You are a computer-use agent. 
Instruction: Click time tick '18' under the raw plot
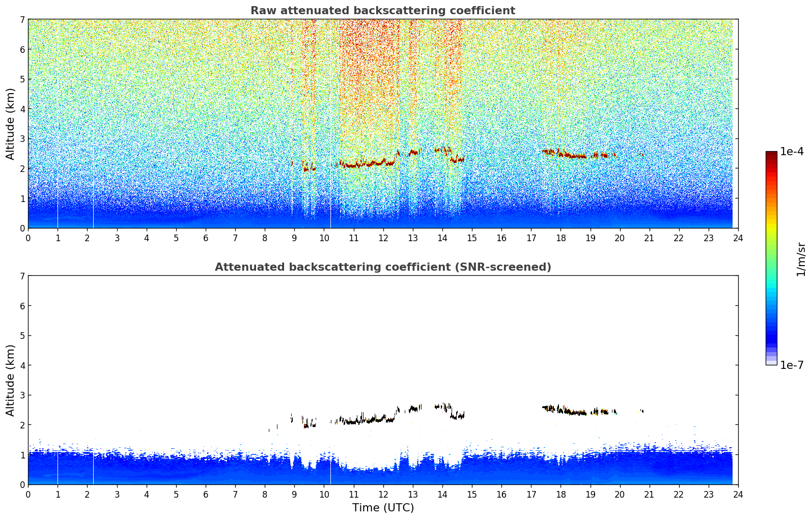(x=561, y=238)
